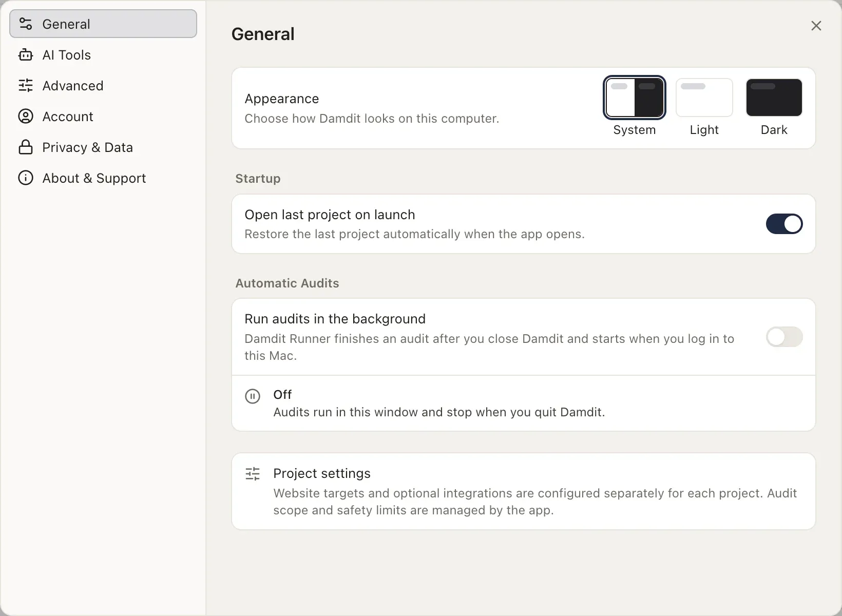Open the Account settings section
This screenshot has height=616, width=842.
103,116
